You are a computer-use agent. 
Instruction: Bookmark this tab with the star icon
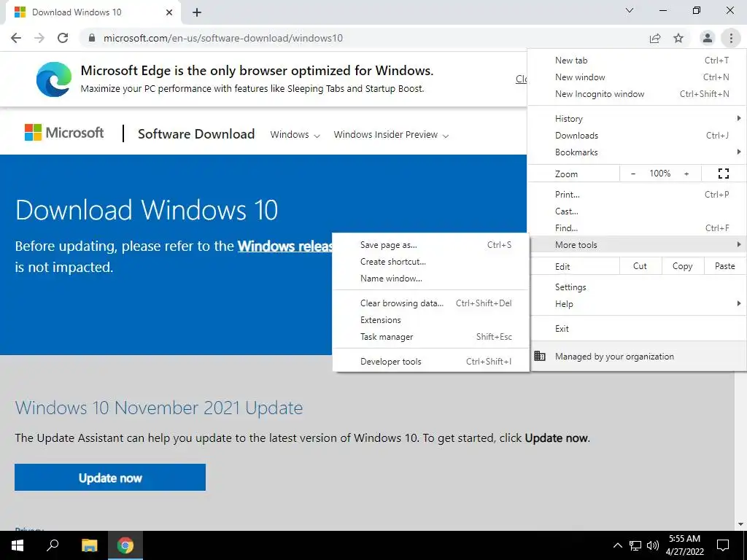point(678,38)
